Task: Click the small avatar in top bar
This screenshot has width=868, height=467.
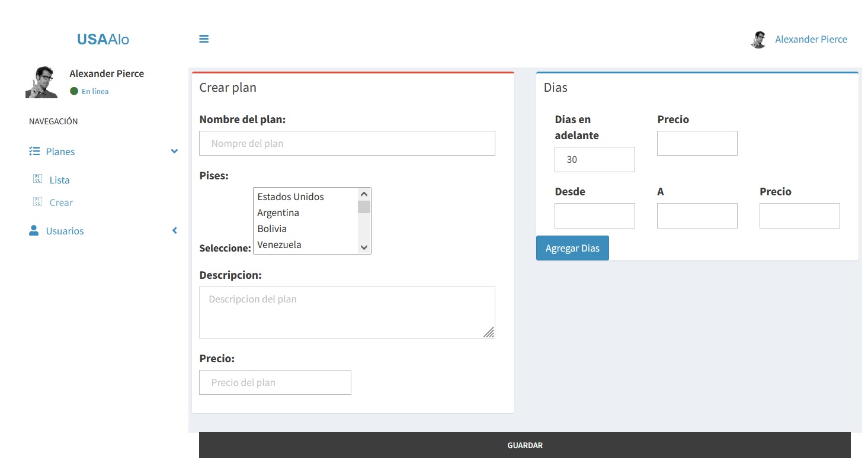Action: (759, 40)
